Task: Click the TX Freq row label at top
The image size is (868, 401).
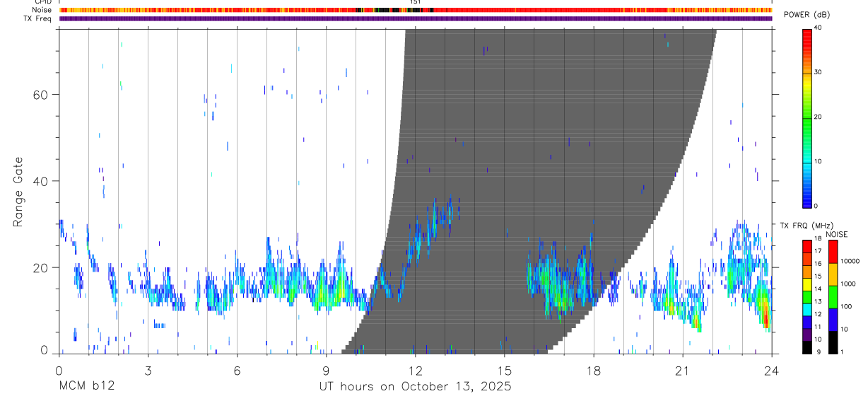Action: point(38,18)
